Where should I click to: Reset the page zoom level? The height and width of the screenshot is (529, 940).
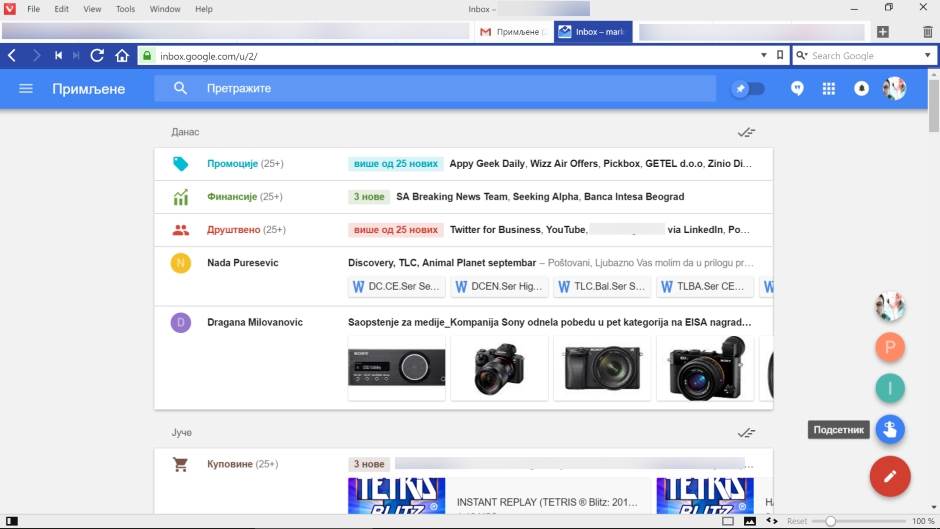797,521
